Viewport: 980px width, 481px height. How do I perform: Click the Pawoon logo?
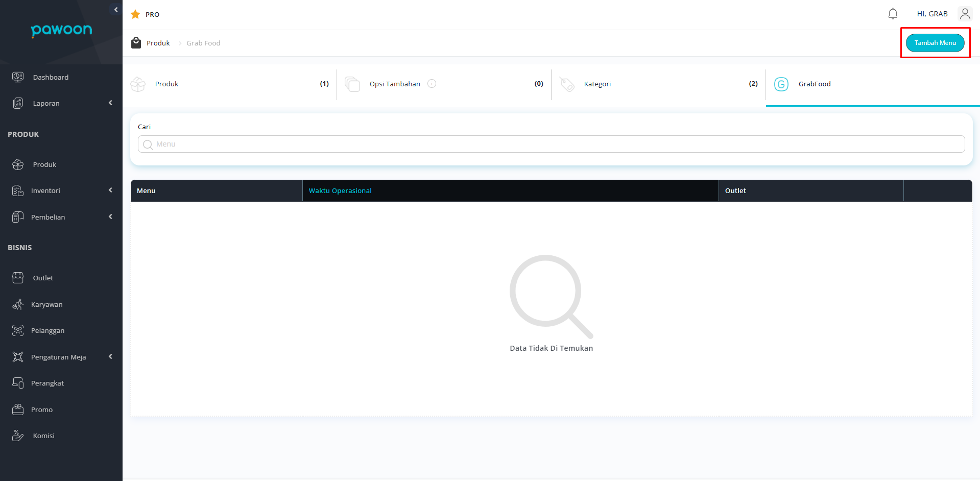[61, 30]
